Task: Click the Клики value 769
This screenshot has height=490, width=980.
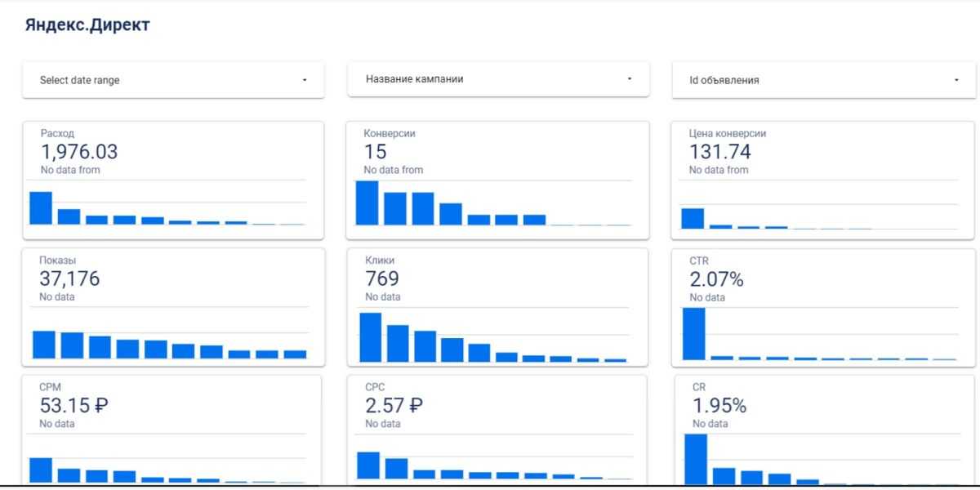Action: [381, 279]
